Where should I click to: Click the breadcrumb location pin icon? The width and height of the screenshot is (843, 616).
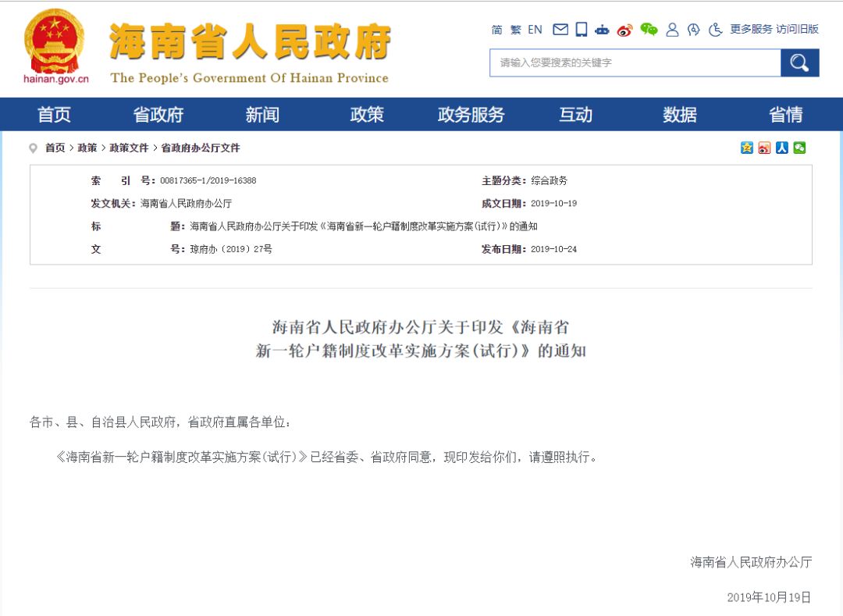[x=34, y=148]
